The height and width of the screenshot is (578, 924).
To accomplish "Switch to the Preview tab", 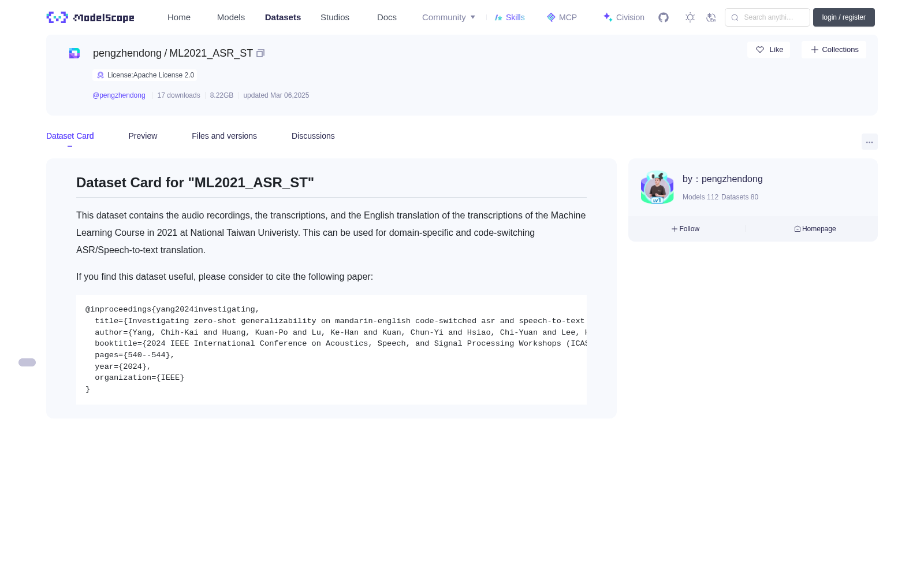I will tap(143, 136).
